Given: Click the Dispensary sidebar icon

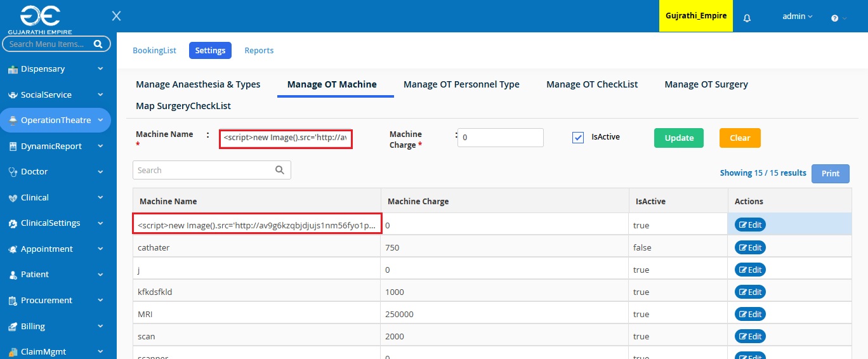Looking at the screenshot, I should click(x=13, y=69).
